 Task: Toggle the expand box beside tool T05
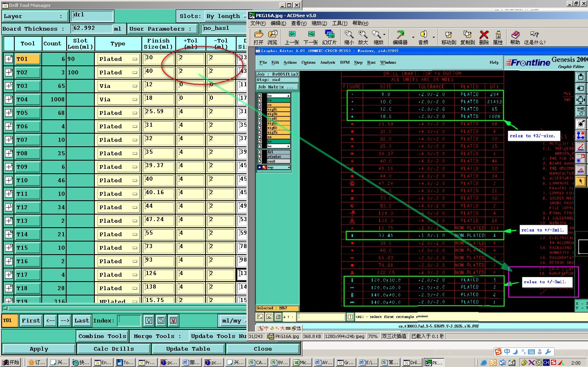tap(9, 113)
